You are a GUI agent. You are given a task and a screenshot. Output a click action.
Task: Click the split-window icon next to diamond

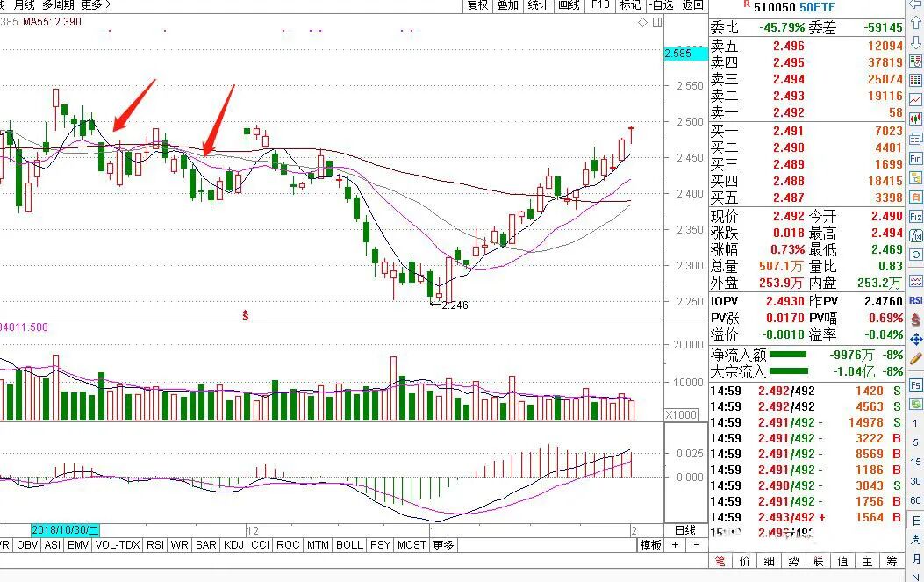[657, 23]
